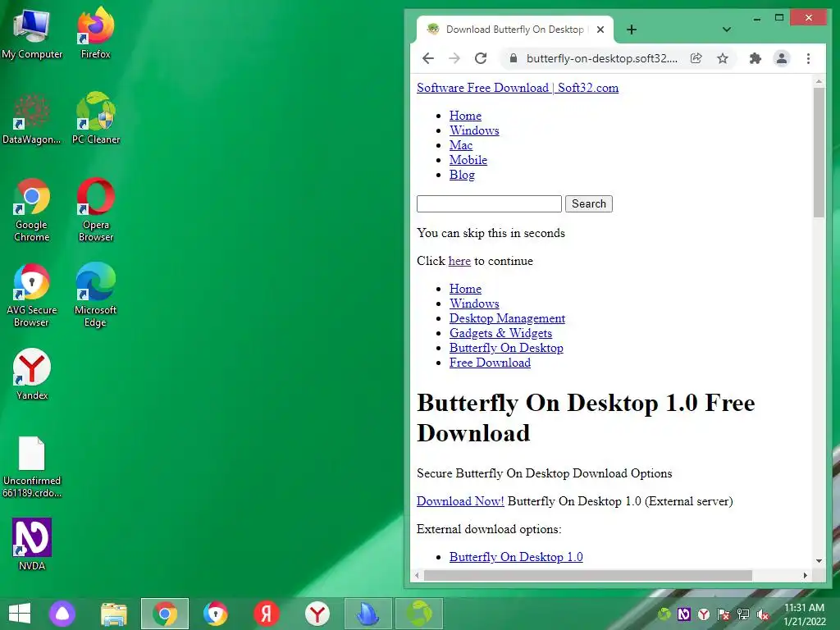Click the network tray icon
Screen dimensions: 840x630
click(743, 614)
